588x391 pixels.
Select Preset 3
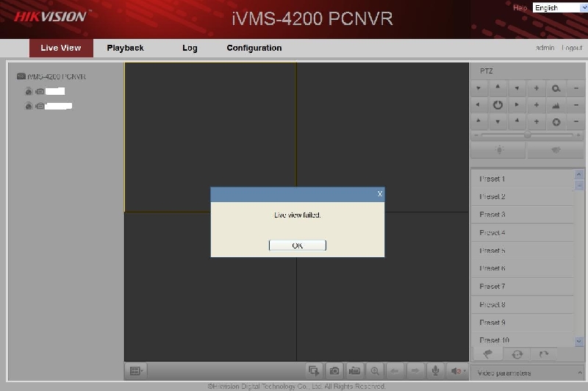[x=522, y=215]
